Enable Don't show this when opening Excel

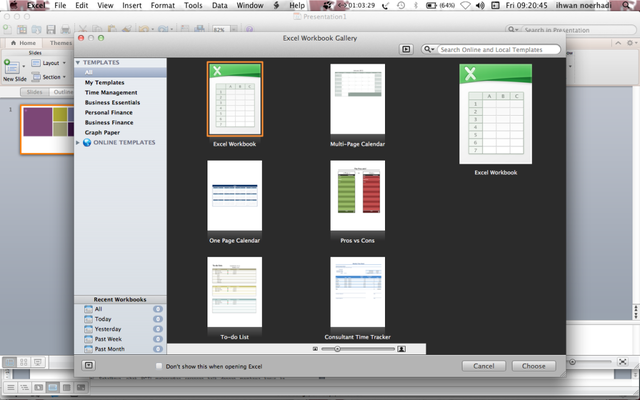(x=159, y=366)
